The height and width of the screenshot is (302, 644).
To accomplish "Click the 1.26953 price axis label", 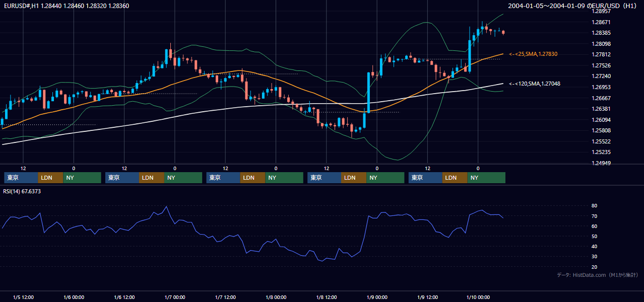I will coord(601,87).
